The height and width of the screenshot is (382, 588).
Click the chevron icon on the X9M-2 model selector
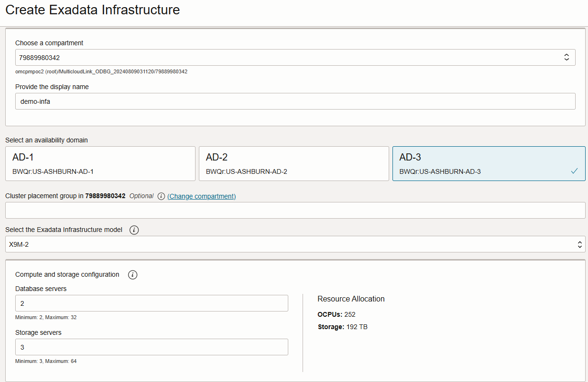pyautogui.click(x=579, y=244)
